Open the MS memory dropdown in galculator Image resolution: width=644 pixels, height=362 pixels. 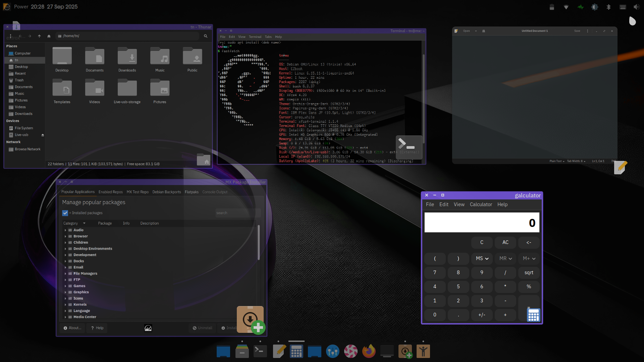(x=482, y=258)
